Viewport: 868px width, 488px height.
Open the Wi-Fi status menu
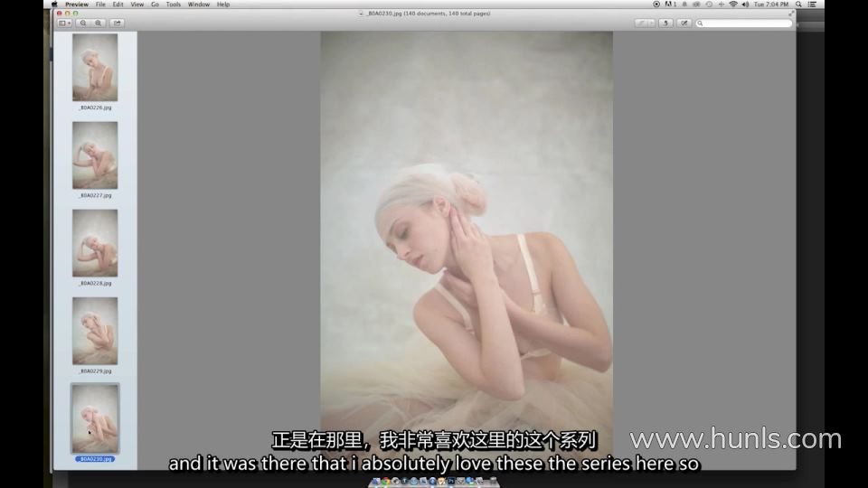732,5
